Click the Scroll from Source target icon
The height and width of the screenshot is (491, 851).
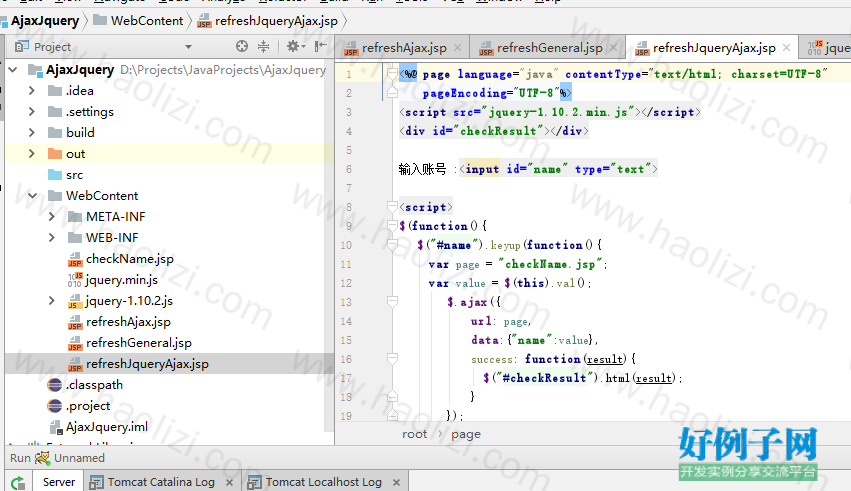[242, 47]
